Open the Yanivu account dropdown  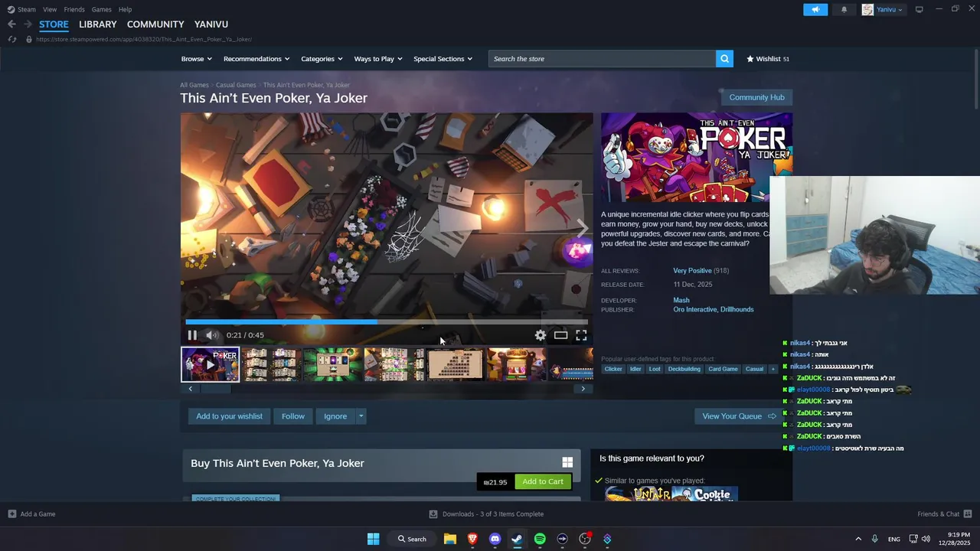883,9
